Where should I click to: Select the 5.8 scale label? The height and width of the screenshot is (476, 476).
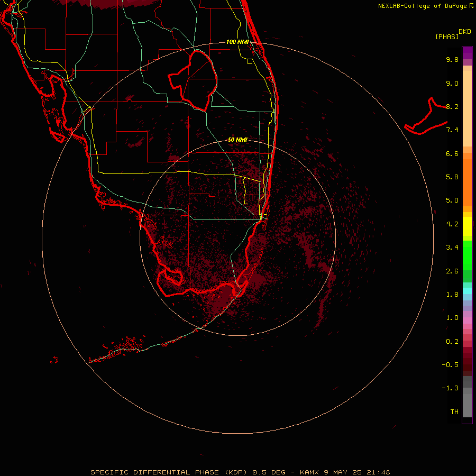452,177
